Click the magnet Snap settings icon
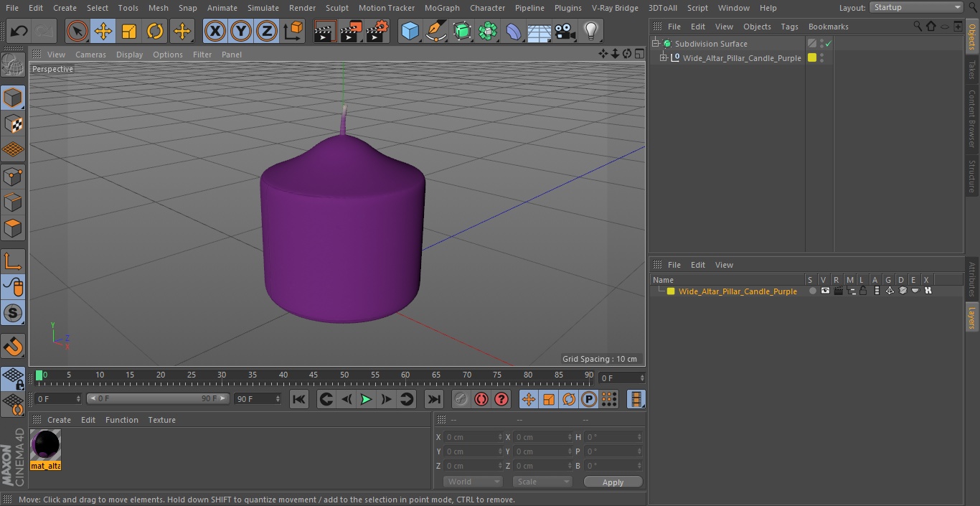This screenshot has width=980, height=506. pyautogui.click(x=13, y=347)
